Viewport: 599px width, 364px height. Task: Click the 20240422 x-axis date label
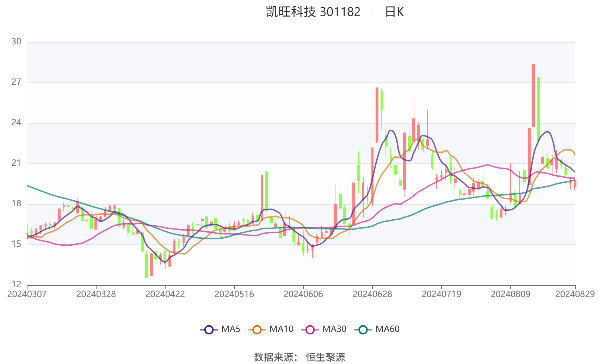pyautogui.click(x=165, y=294)
